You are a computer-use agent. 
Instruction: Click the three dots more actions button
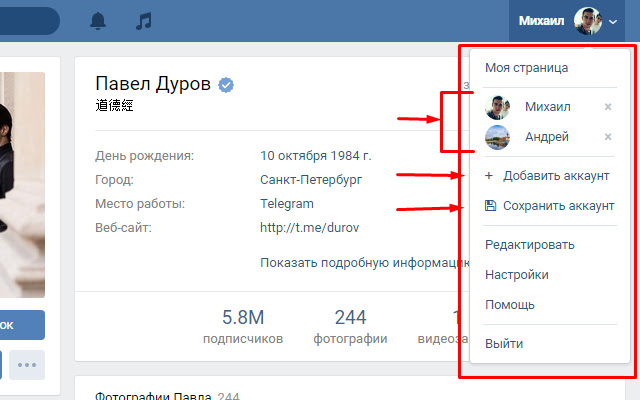pyautogui.click(x=27, y=365)
